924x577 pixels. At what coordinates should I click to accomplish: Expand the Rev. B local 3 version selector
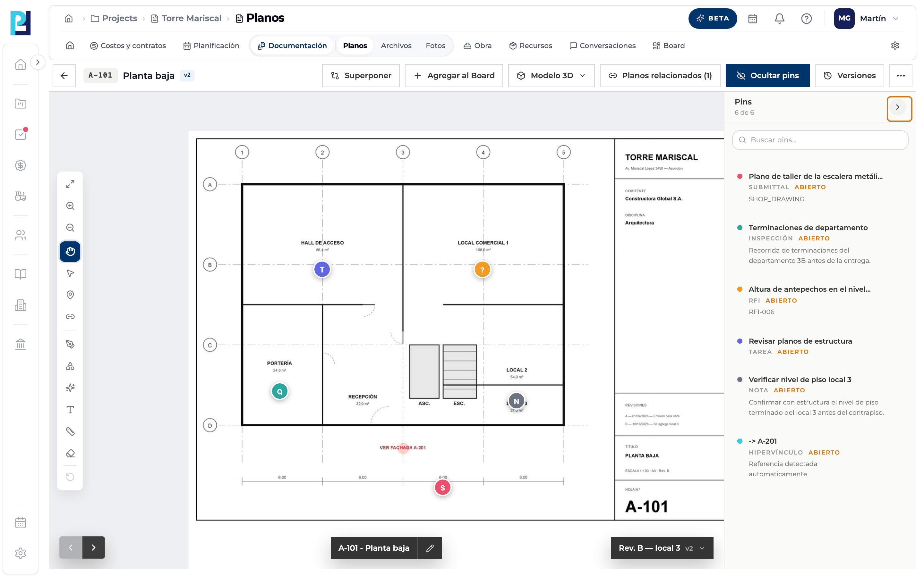click(662, 548)
